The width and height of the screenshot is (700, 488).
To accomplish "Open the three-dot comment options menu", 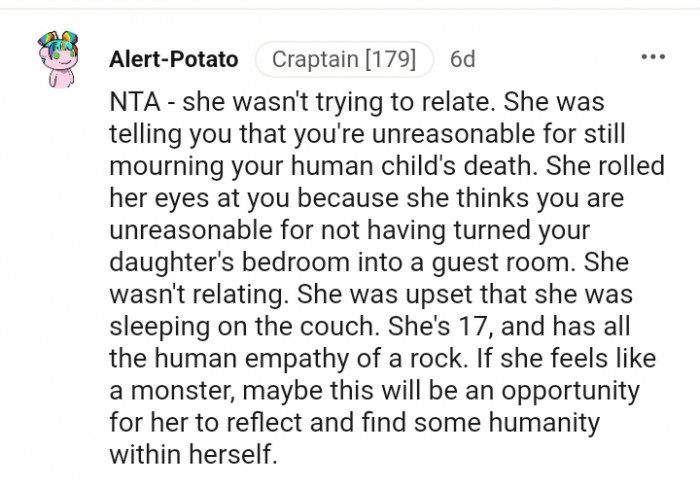I will 653,57.
